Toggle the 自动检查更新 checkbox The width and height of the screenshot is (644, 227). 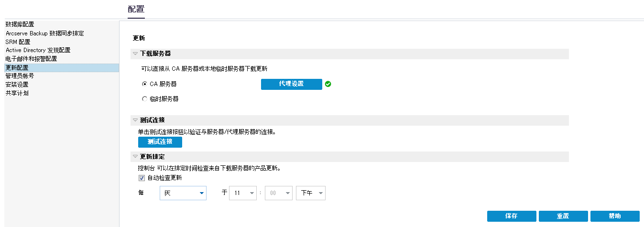point(142,178)
